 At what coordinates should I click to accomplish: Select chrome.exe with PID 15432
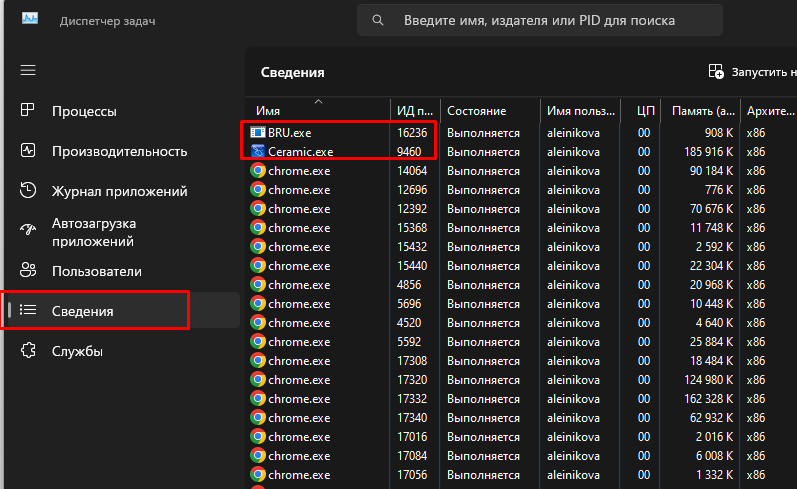(x=523, y=247)
